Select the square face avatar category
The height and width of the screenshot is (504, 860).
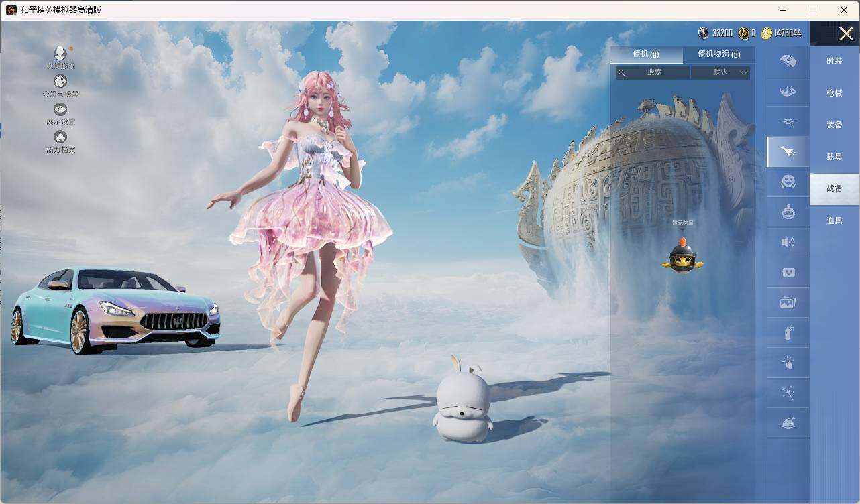point(788,273)
